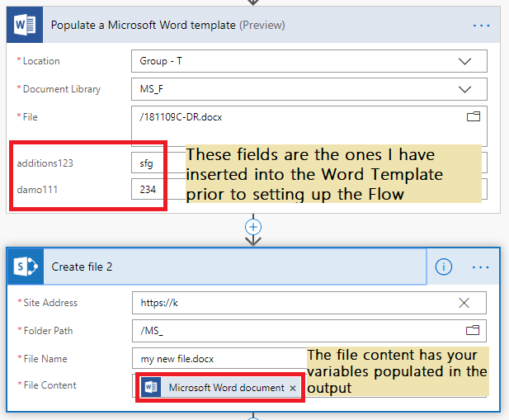Click the 'damo111' field label
Viewport: 509px width, 420px height.
click(37, 189)
